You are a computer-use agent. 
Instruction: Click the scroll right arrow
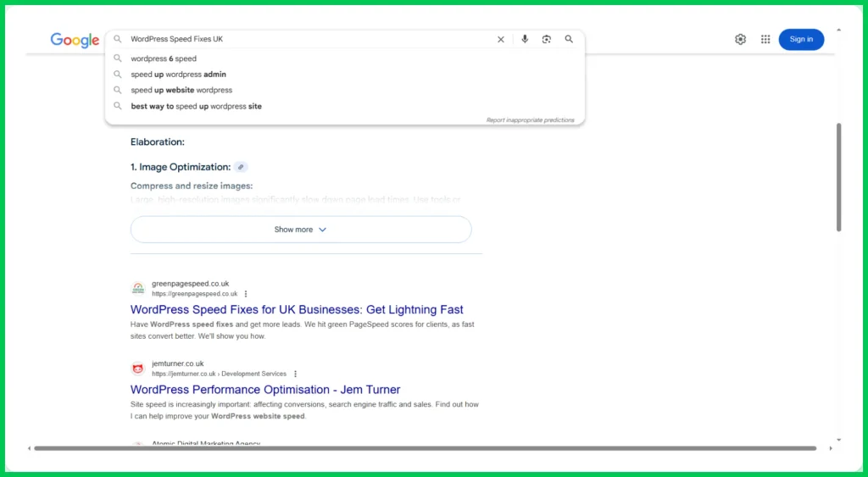click(x=831, y=448)
